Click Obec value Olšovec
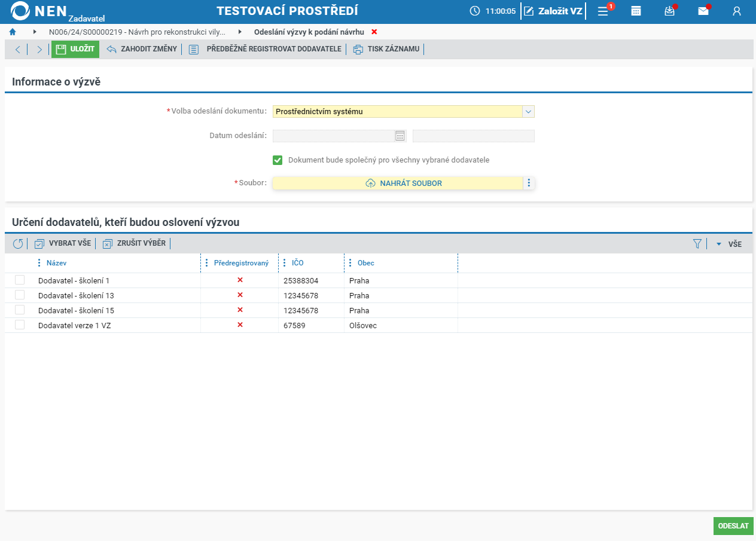This screenshot has width=756, height=541. [x=362, y=325]
